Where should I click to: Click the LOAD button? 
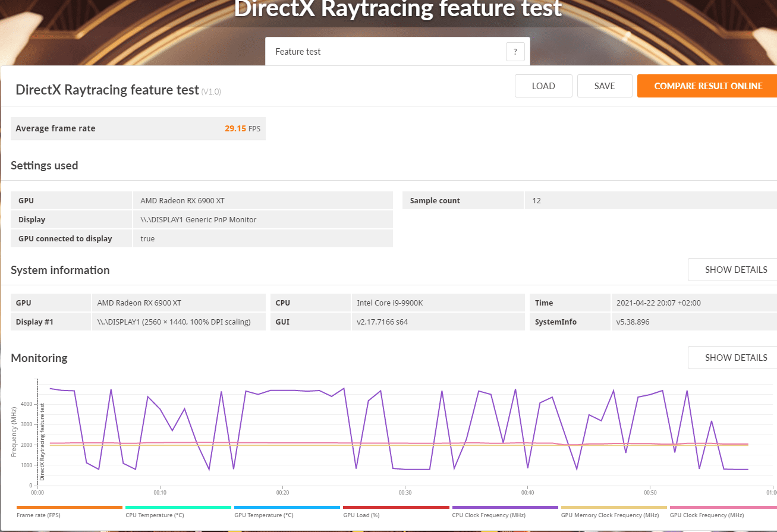543,86
